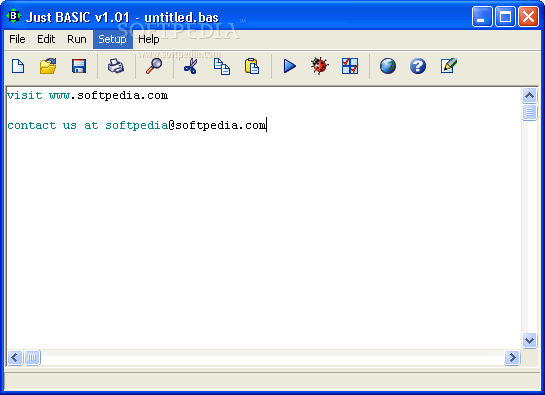Open help with the blue question mark icon
This screenshot has width=545, height=395.
418,66
